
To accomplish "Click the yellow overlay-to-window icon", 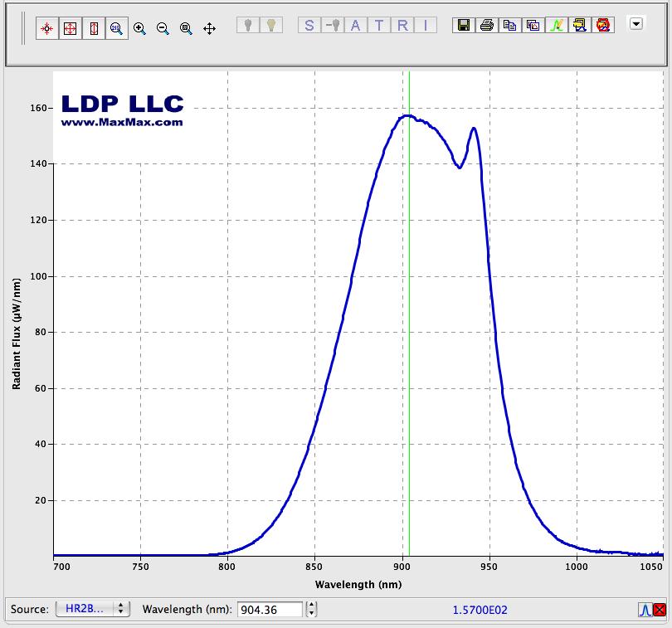I will [x=579, y=25].
